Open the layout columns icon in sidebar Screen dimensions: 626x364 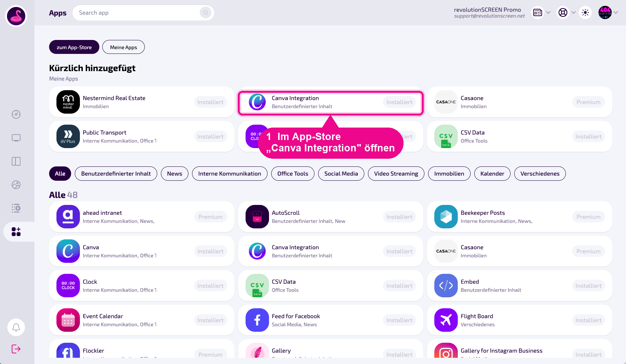coord(16,161)
